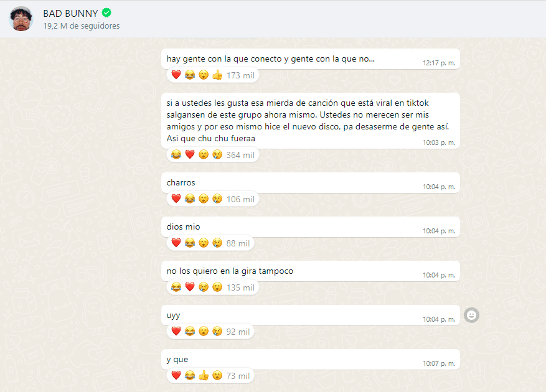The image size is (546, 392).
Task: Open the '92 mil' reactions count
Action: pos(238,332)
